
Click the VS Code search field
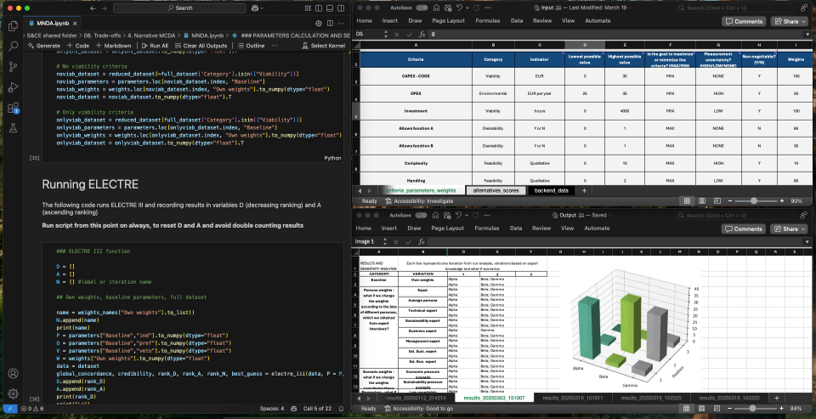click(178, 8)
